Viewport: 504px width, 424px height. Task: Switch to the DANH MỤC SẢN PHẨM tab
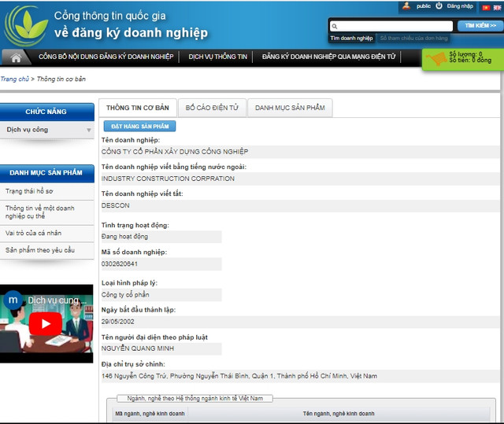coord(289,108)
